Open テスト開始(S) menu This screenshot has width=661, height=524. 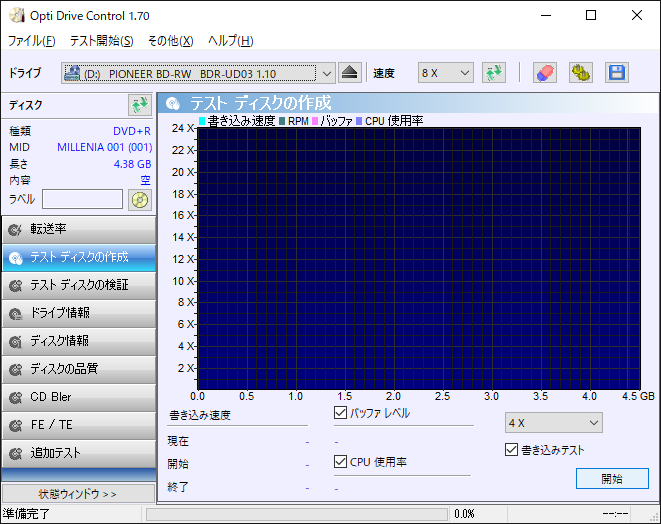click(102, 41)
